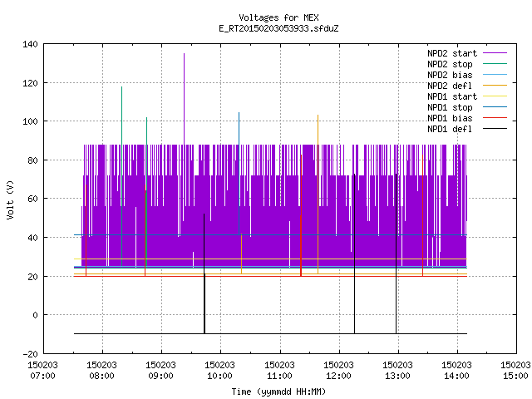
Task: Click the 'NPD1 stop' legend label
Action: (450, 107)
